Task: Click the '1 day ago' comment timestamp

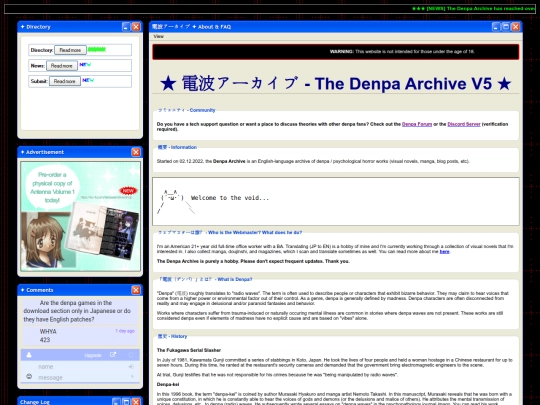Action: [125, 331]
